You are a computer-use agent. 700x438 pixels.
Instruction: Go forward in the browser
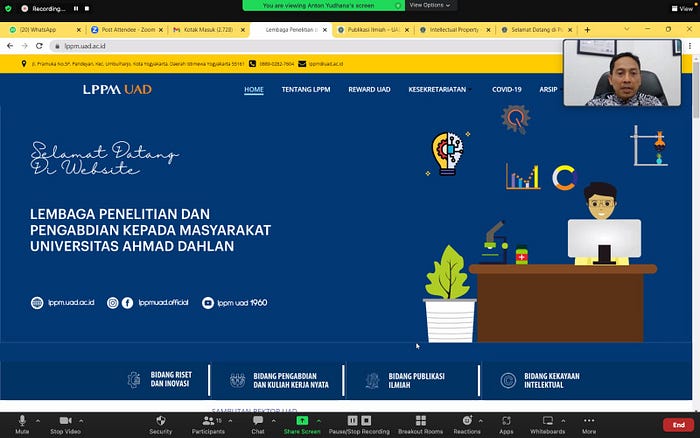tap(25, 46)
